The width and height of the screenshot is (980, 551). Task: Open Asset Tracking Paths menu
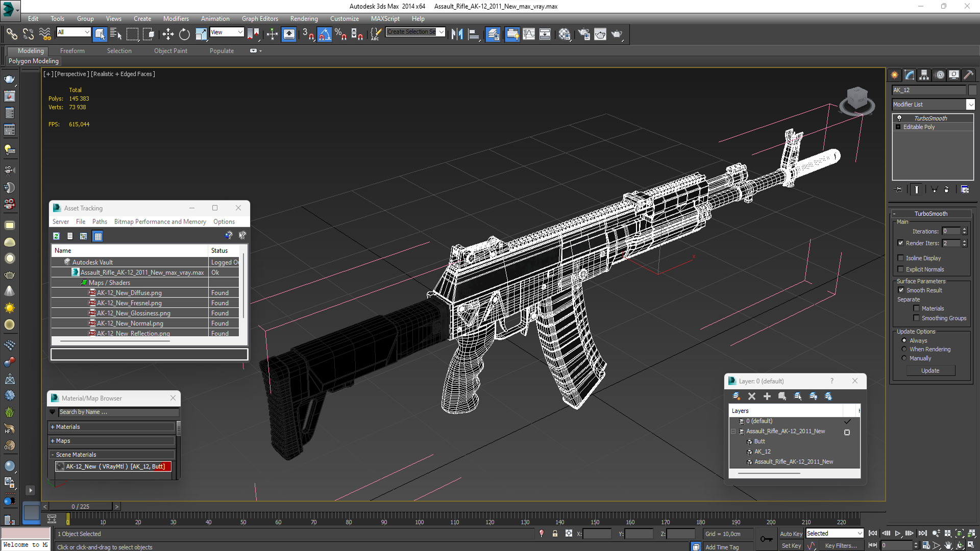click(x=100, y=221)
